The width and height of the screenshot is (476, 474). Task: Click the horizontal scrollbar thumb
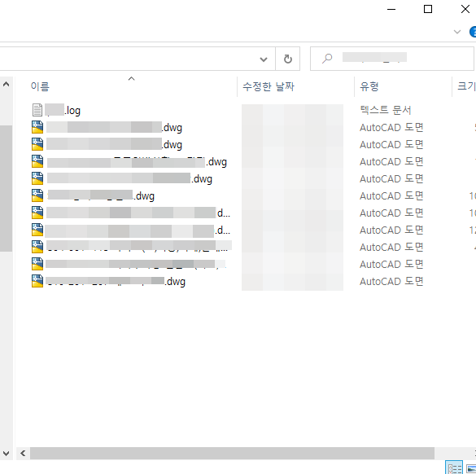[232, 454]
